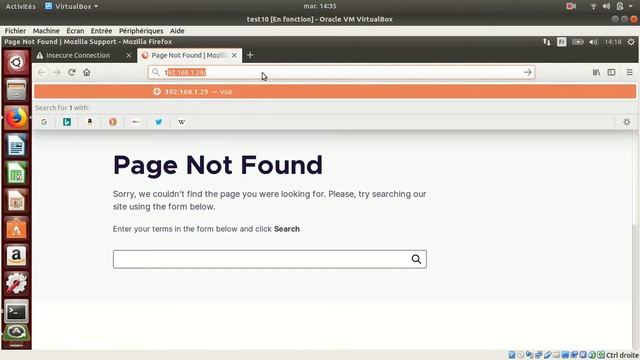Click Firefox icon in Unity launcher
640x360 pixels.
click(x=16, y=118)
